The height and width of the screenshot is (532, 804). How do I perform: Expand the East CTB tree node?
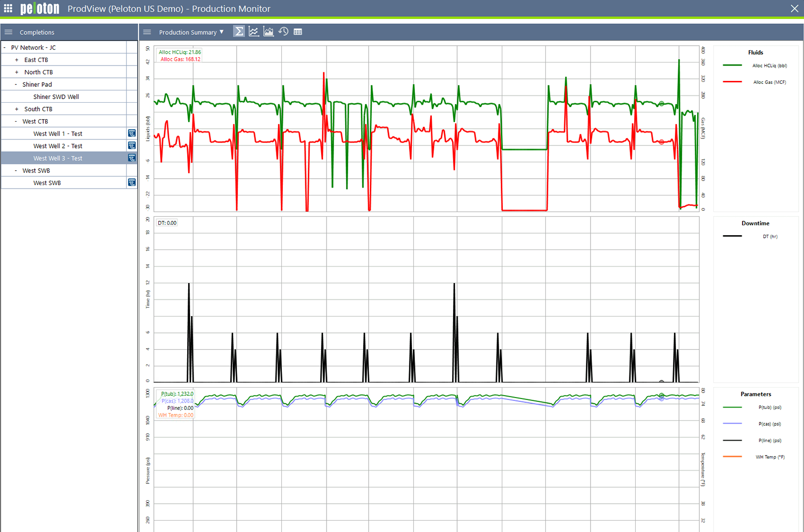16,60
